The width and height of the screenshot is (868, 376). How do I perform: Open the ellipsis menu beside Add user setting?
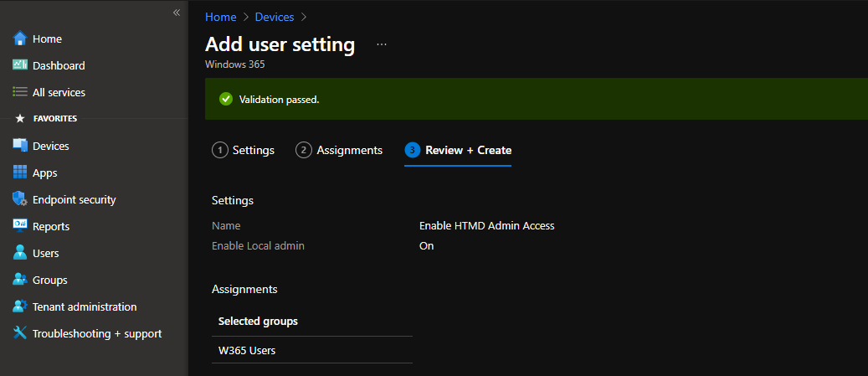(x=382, y=44)
